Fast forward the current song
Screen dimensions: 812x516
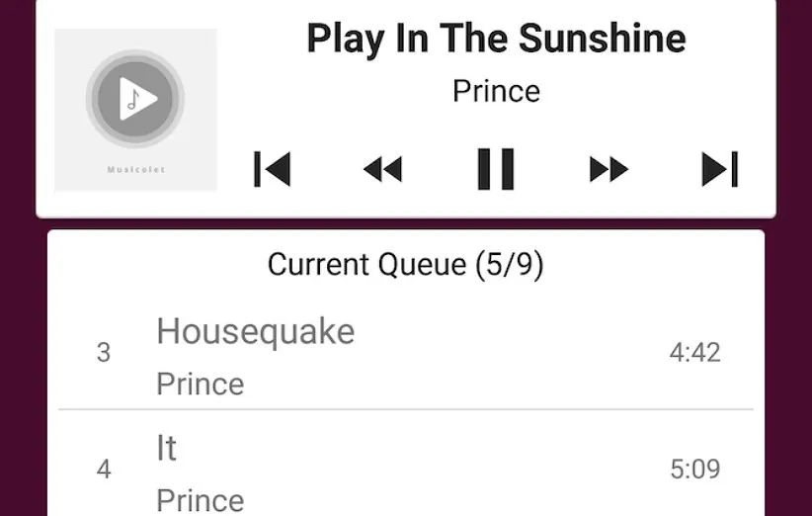[609, 170]
